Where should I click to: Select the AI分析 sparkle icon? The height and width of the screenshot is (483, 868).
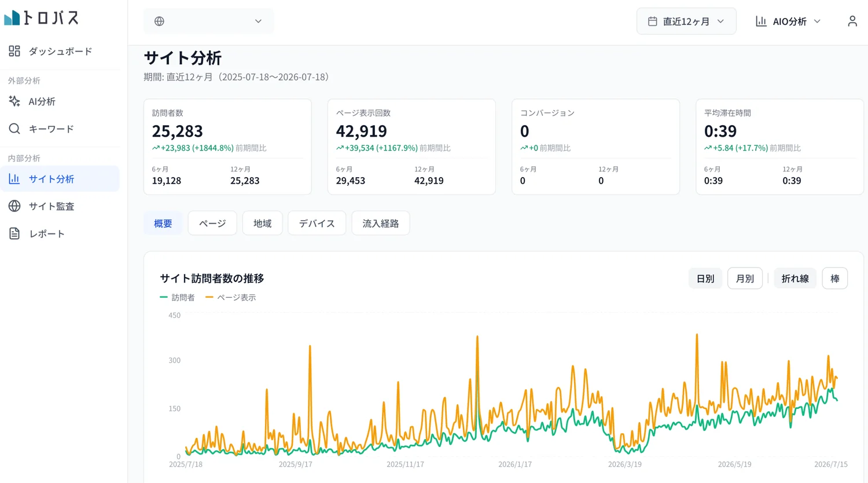point(14,101)
